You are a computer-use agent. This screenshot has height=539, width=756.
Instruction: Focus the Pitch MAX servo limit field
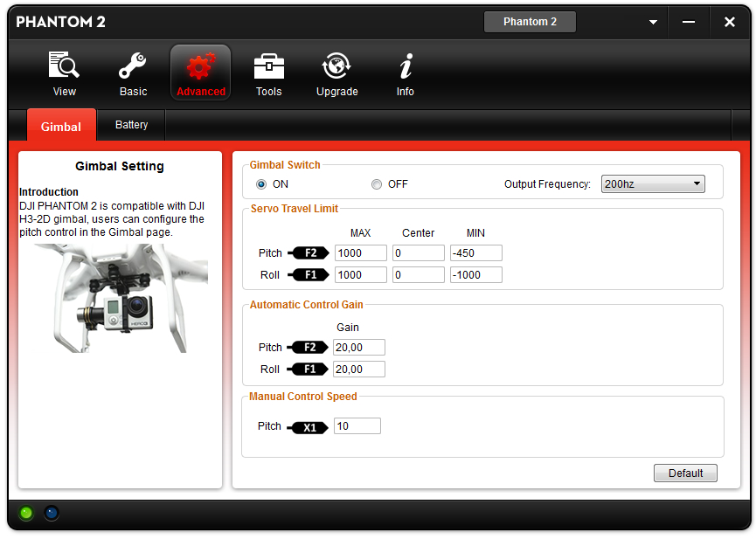pyautogui.click(x=361, y=253)
